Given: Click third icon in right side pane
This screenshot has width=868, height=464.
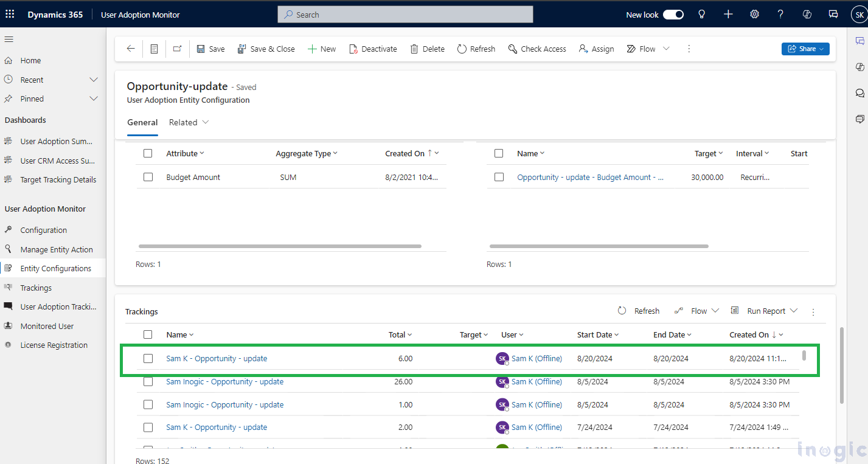Looking at the screenshot, I should click(859, 93).
